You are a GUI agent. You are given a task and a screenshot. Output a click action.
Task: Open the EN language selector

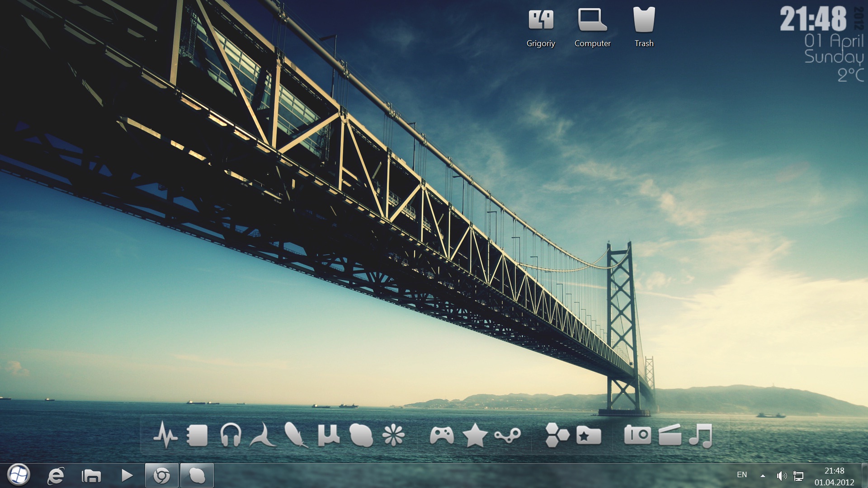(742, 474)
